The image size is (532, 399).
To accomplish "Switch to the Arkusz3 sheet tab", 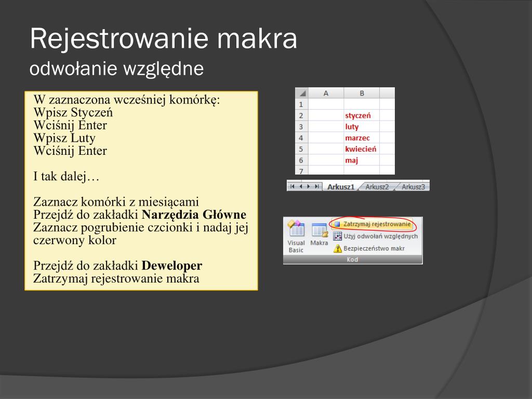I will tap(413, 187).
